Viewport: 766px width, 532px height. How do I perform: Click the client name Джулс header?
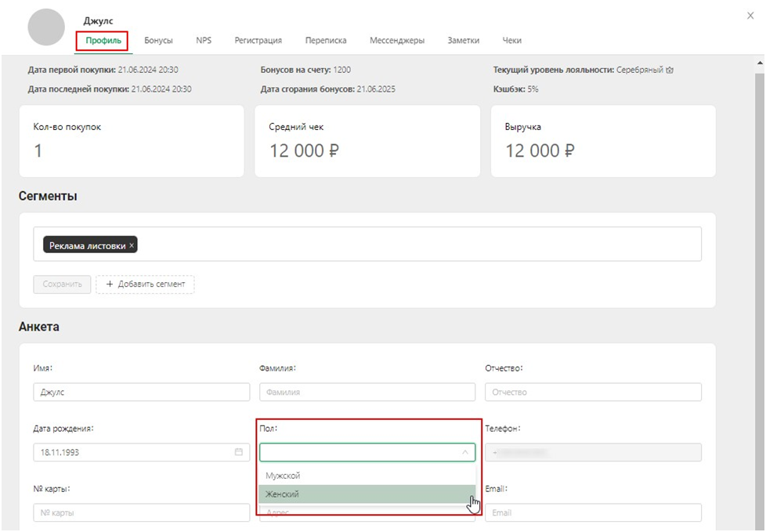pyautogui.click(x=98, y=21)
